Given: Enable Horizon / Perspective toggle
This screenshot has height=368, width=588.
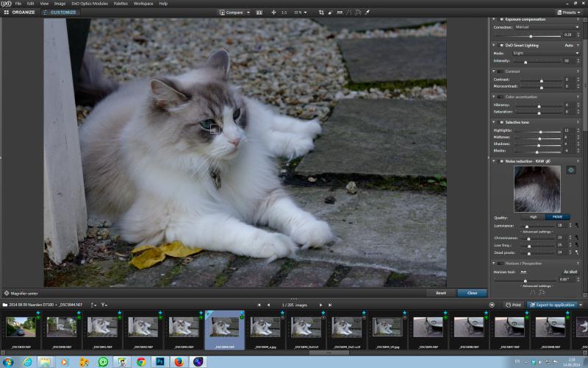Looking at the screenshot, I should (501, 263).
